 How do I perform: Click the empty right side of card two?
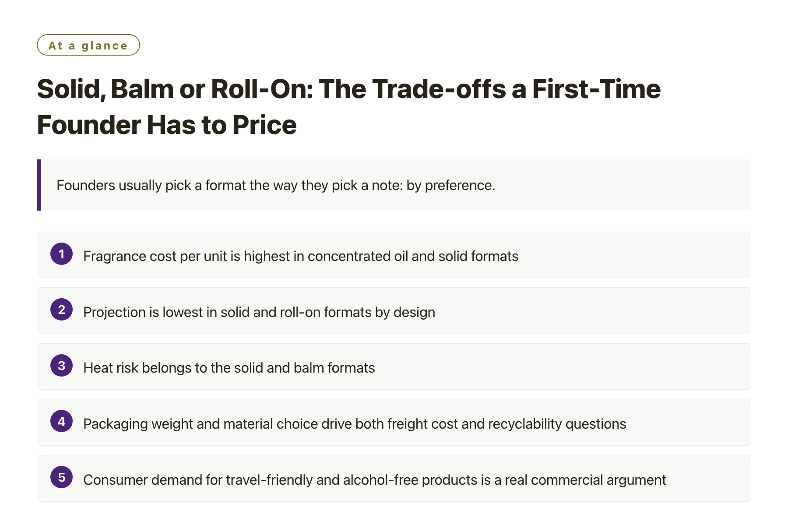tap(593, 311)
